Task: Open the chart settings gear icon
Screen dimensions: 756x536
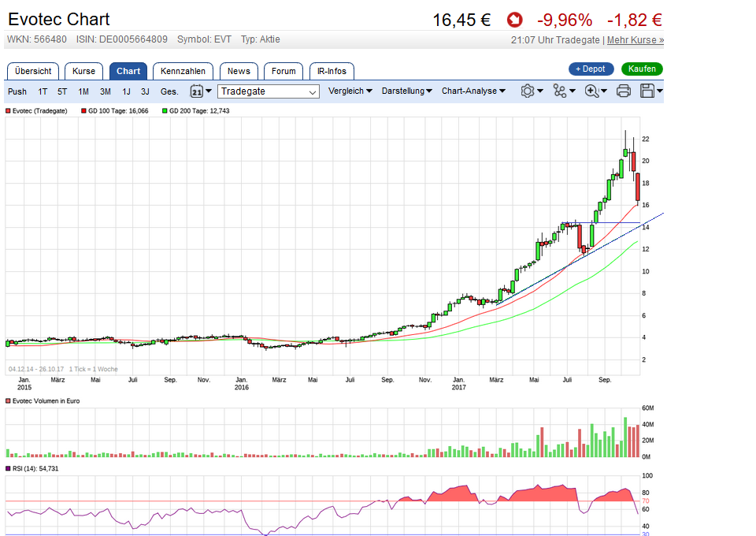Action: tap(528, 91)
